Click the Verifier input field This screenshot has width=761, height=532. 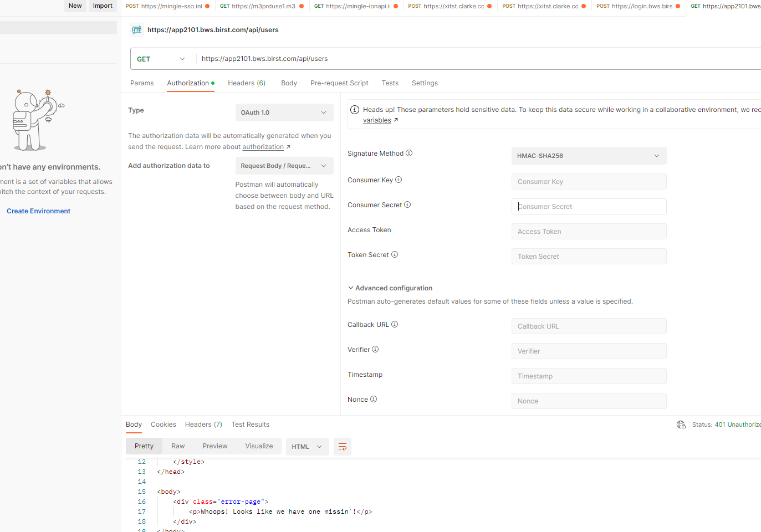coord(589,351)
